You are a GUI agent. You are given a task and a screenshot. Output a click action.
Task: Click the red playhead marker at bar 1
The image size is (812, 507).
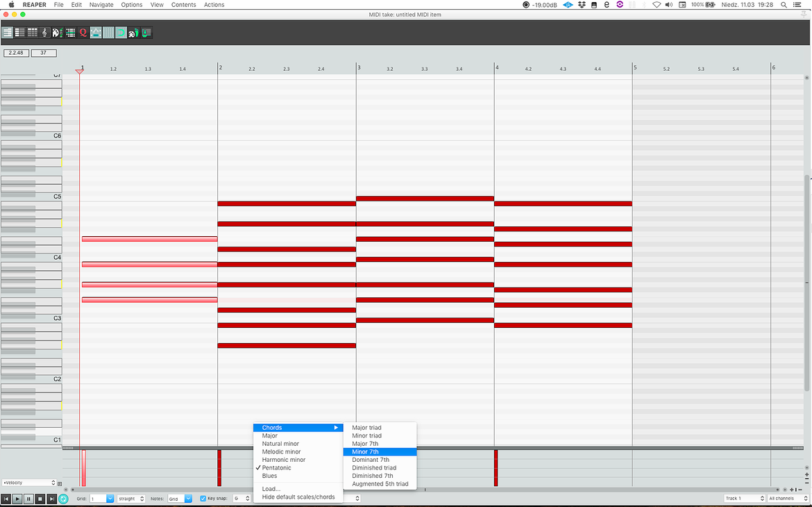[79, 72]
